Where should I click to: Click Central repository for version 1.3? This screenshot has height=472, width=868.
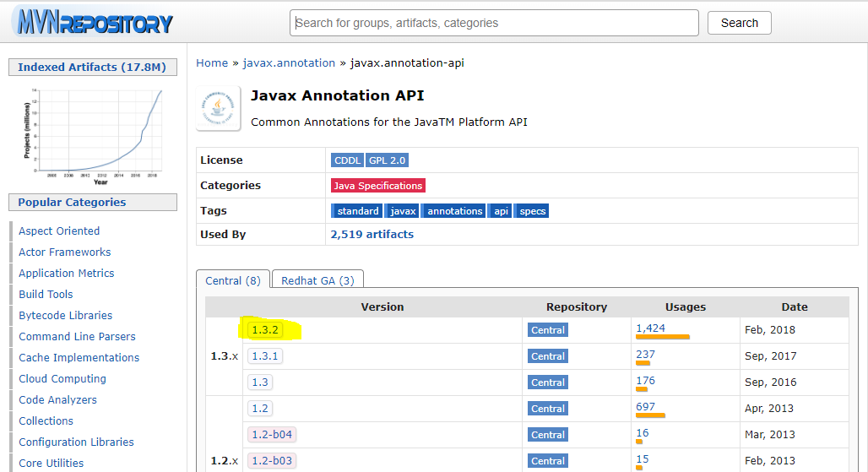(548, 382)
